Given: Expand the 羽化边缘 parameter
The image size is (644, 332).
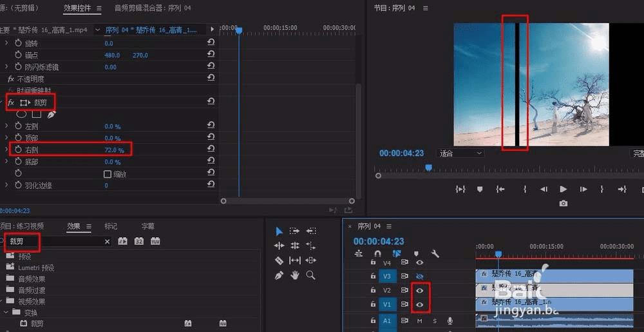Looking at the screenshot, I should (6, 185).
